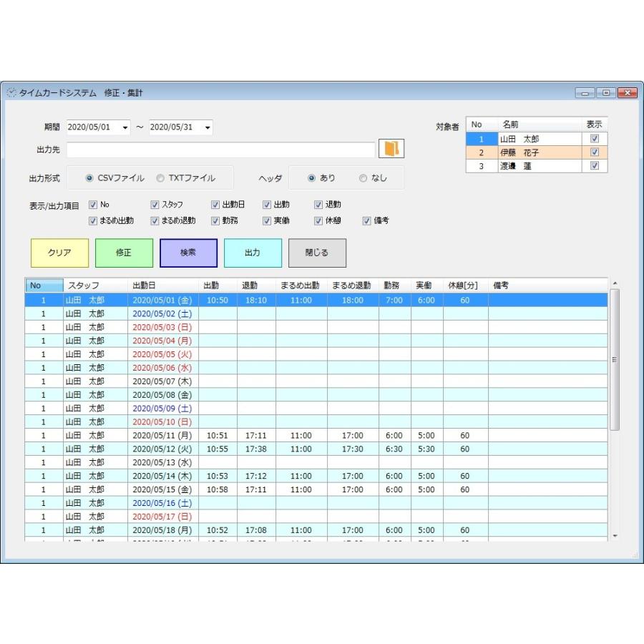Click the 6:30 work duration cell
The height and width of the screenshot is (644, 644).
394,449
